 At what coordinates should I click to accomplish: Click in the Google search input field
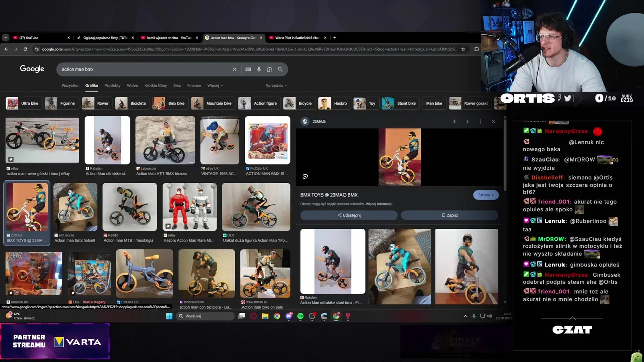coord(143,69)
